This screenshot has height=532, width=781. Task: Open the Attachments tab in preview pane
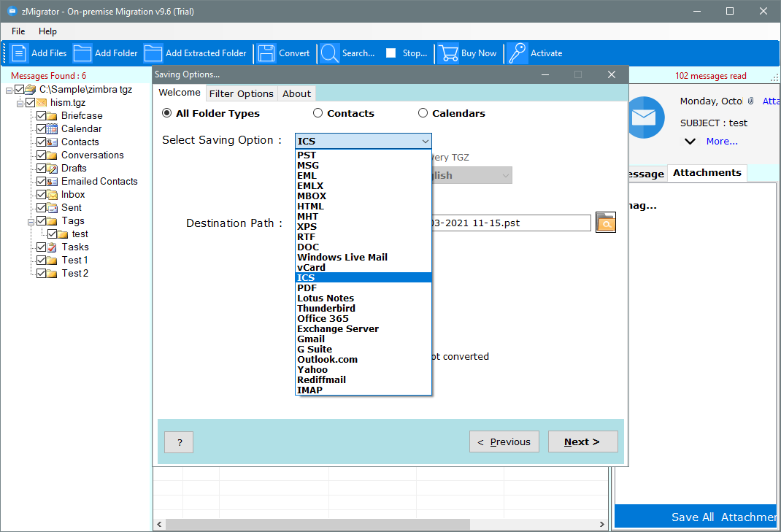(x=707, y=172)
